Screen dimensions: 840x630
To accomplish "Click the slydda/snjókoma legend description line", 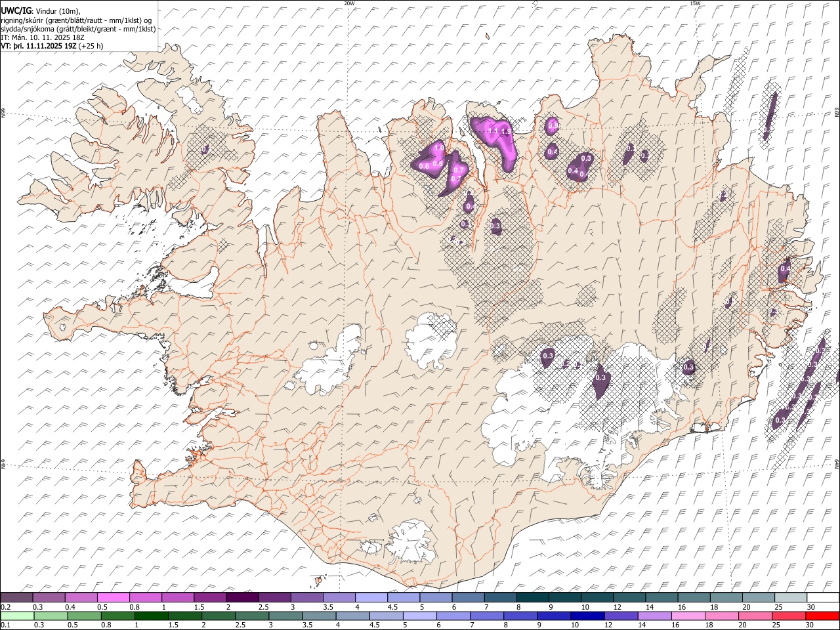I will click(78, 29).
